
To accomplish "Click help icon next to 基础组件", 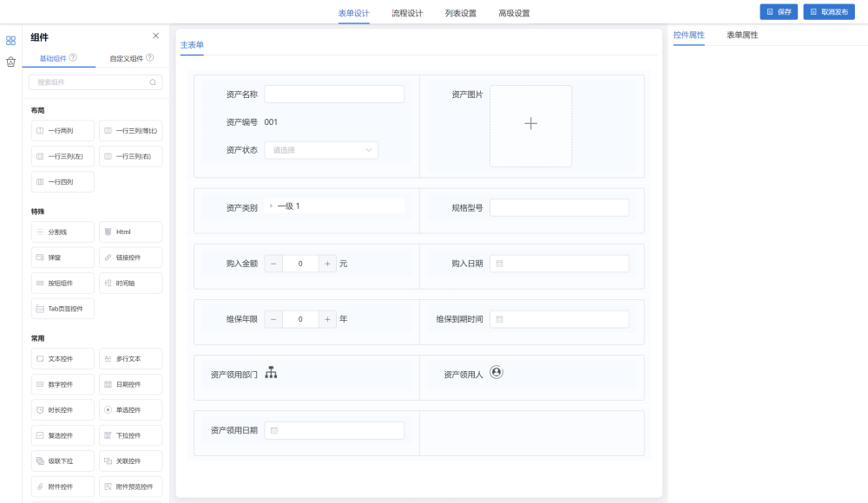I will pos(73,58).
